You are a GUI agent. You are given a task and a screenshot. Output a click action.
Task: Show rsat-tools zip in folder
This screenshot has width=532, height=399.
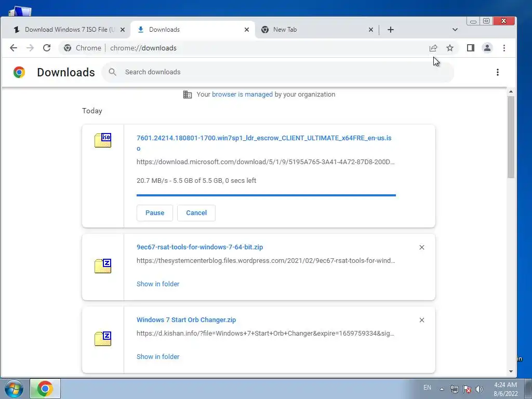(x=158, y=284)
